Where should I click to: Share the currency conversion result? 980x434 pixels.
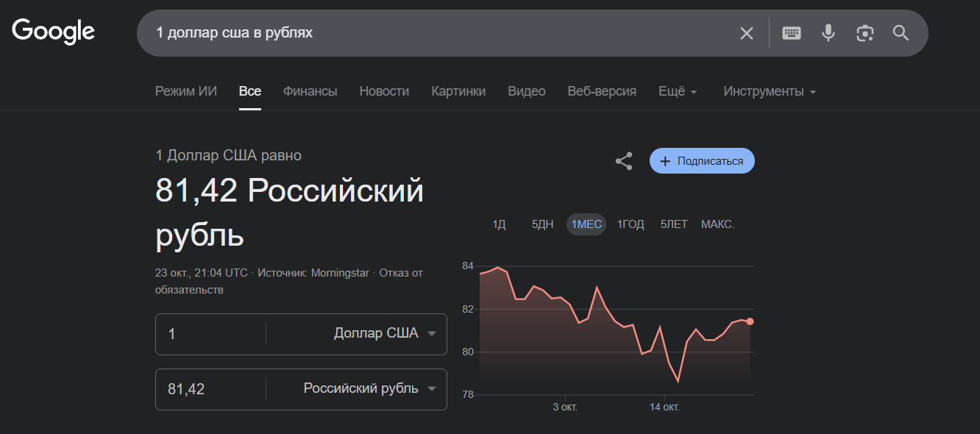click(x=624, y=161)
